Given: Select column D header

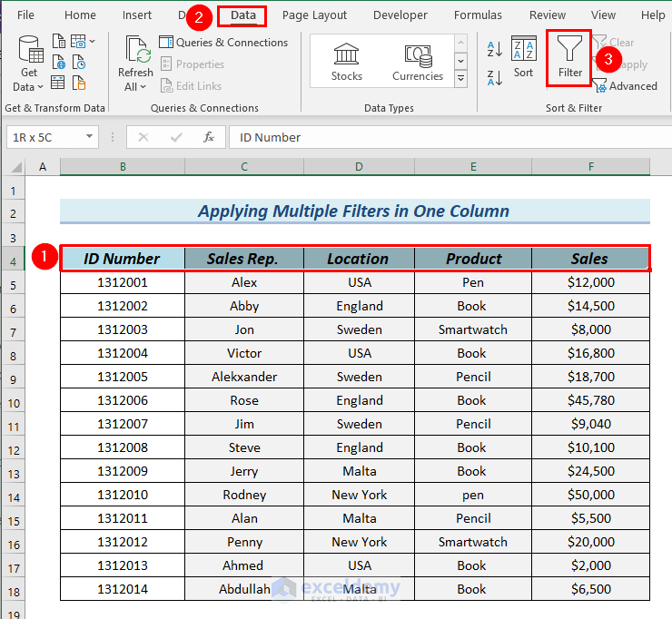Looking at the screenshot, I should coord(359,167).
